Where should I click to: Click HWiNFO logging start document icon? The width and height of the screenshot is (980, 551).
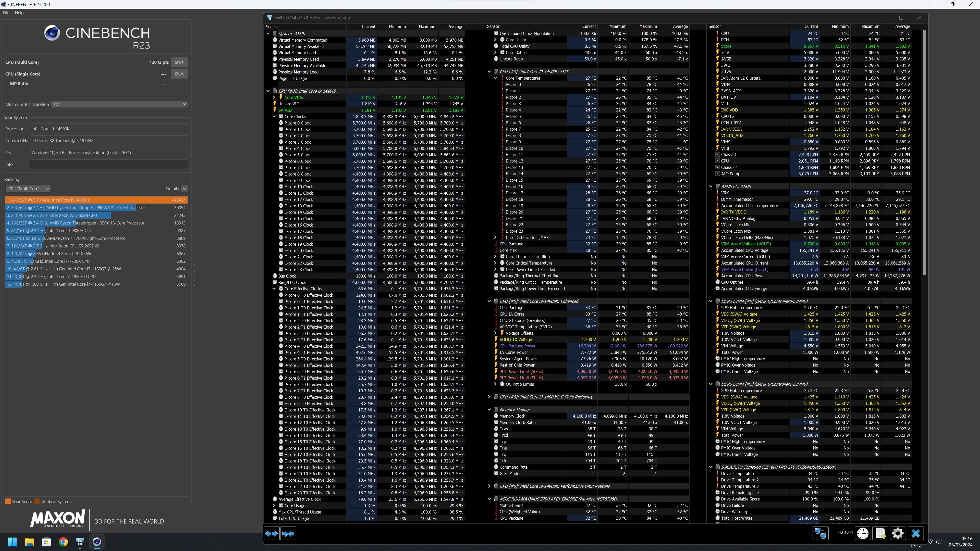click(880, 533)
